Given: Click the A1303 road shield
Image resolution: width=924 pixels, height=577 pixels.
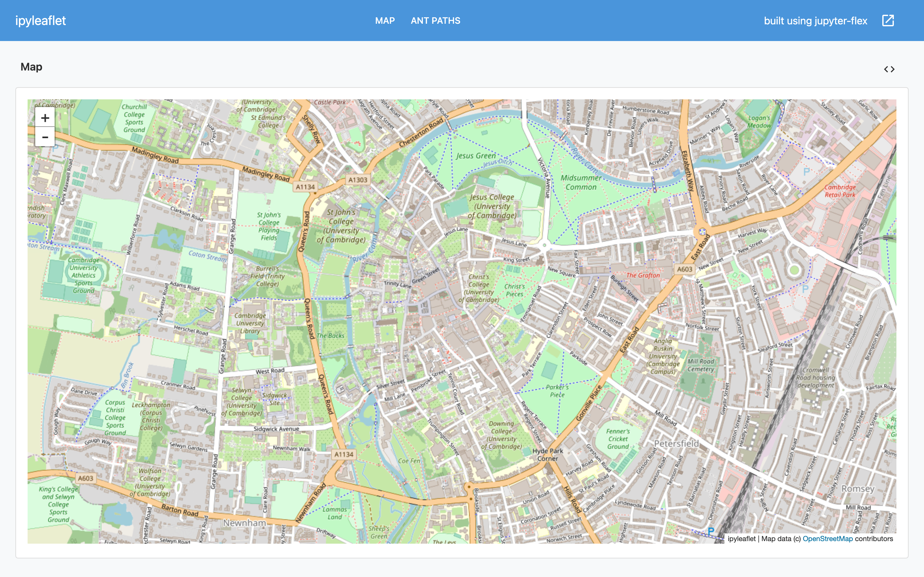Looking at the screenshot, I should (x=357, y=180).
